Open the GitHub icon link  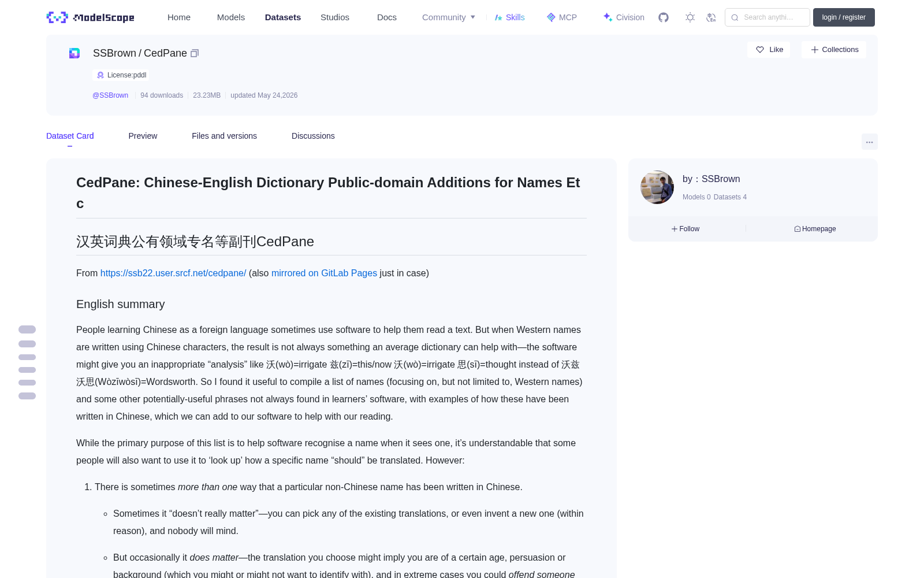coord(664,17)
